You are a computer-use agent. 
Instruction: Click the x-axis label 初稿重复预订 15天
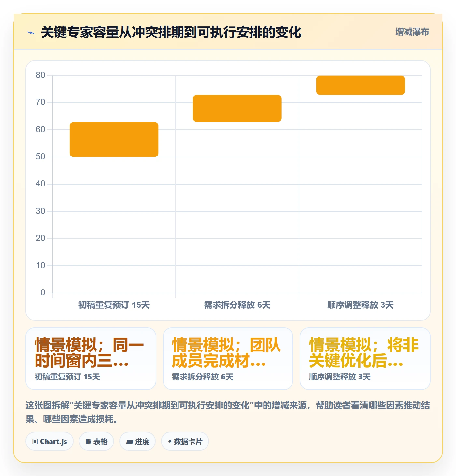[x=114, y=305]
